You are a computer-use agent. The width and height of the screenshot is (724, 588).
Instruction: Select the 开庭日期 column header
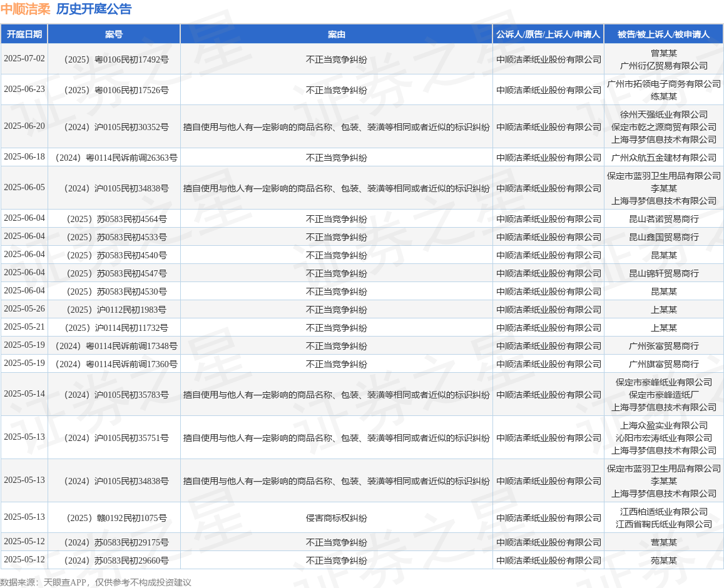tap(24, 34)
